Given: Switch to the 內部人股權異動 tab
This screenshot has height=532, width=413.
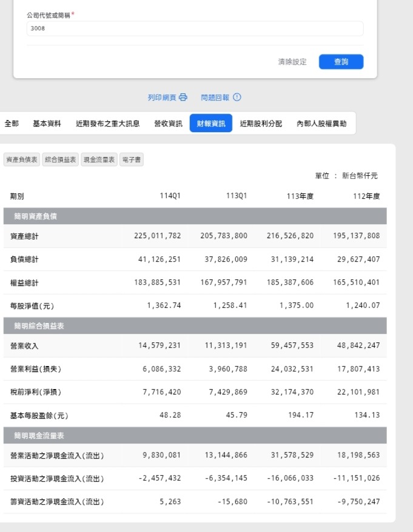Looking at the screenshot, I should (x=321, y=123).
